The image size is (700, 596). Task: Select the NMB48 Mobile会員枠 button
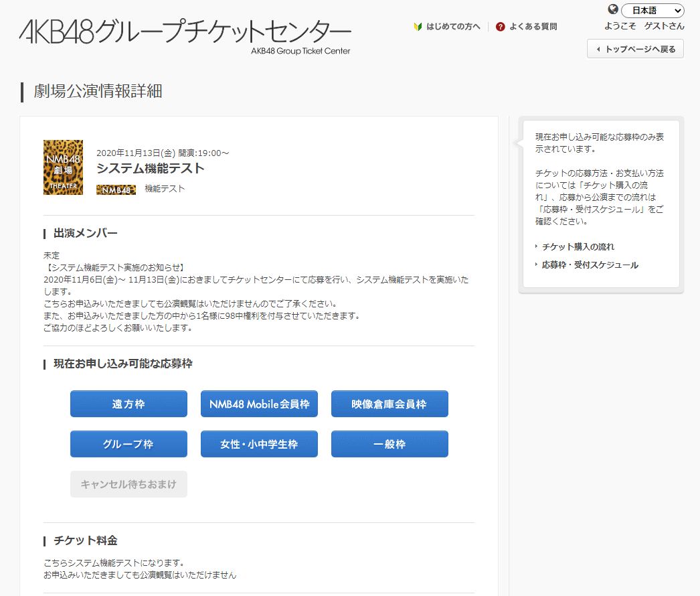click(259, 404)
